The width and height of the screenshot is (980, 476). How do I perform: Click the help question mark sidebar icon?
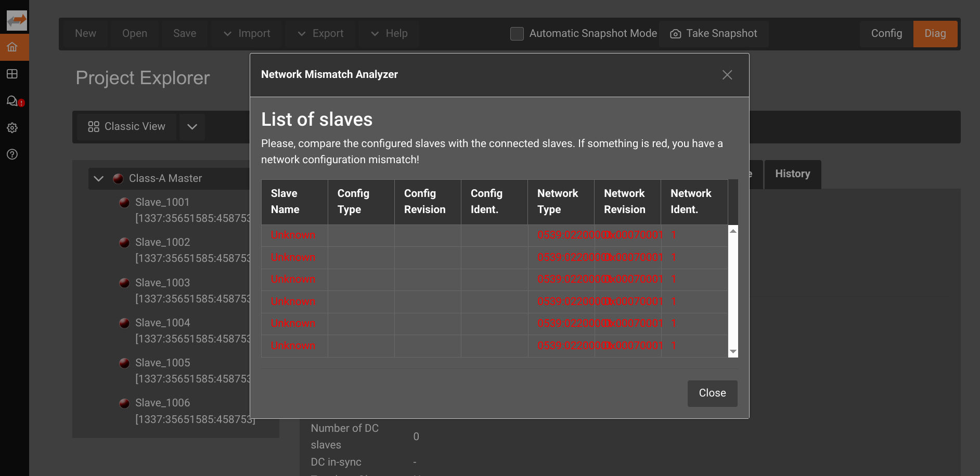(12, 154)
